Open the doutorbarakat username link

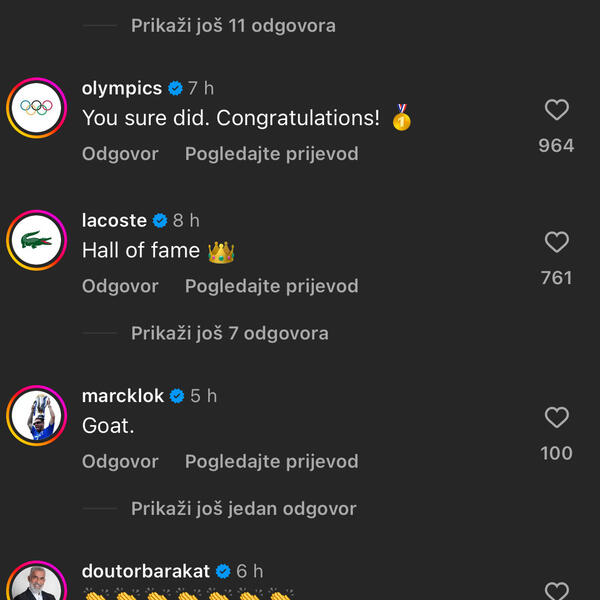pos(146,571)
